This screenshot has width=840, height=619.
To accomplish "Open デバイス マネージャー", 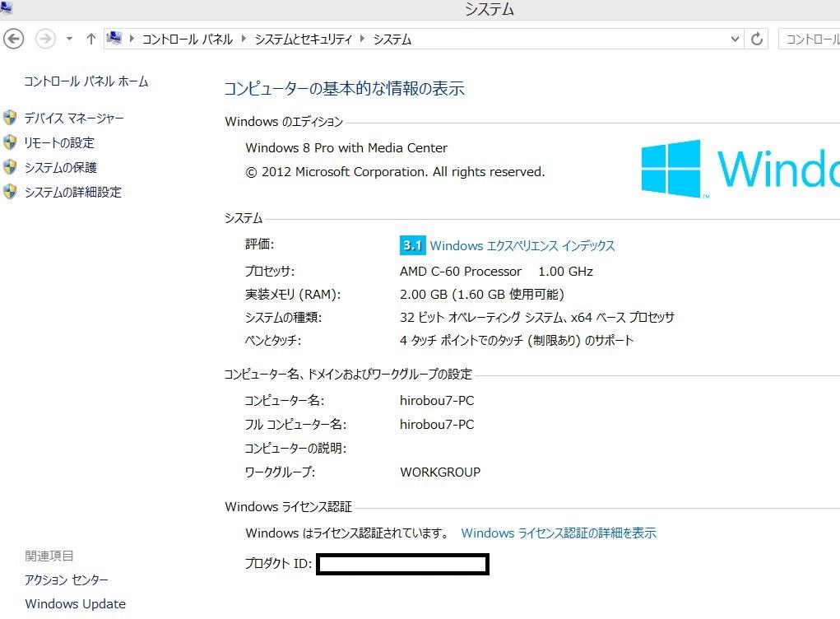I will click(74, 118).
